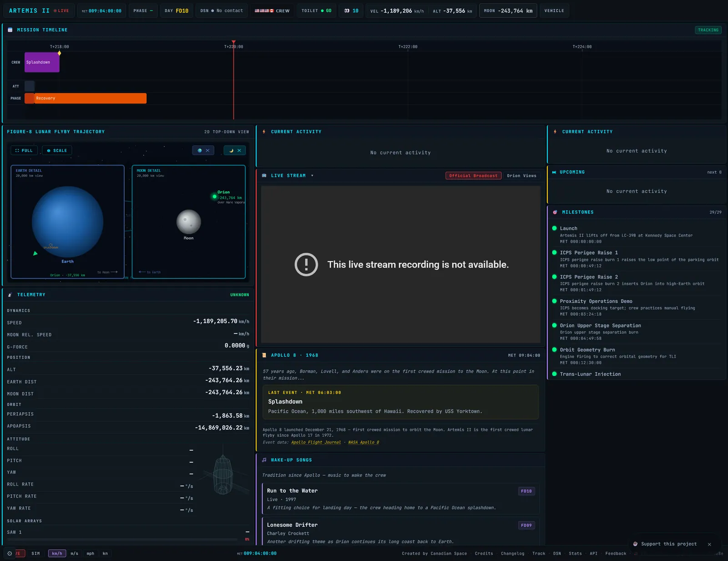Select the Orion Views tab

coord(521,176)
